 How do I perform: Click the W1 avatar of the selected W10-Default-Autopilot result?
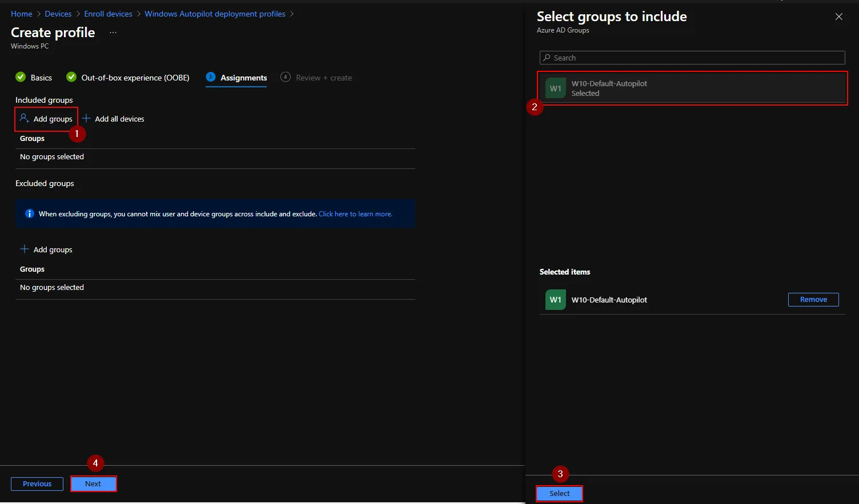[x=556, y=88]
